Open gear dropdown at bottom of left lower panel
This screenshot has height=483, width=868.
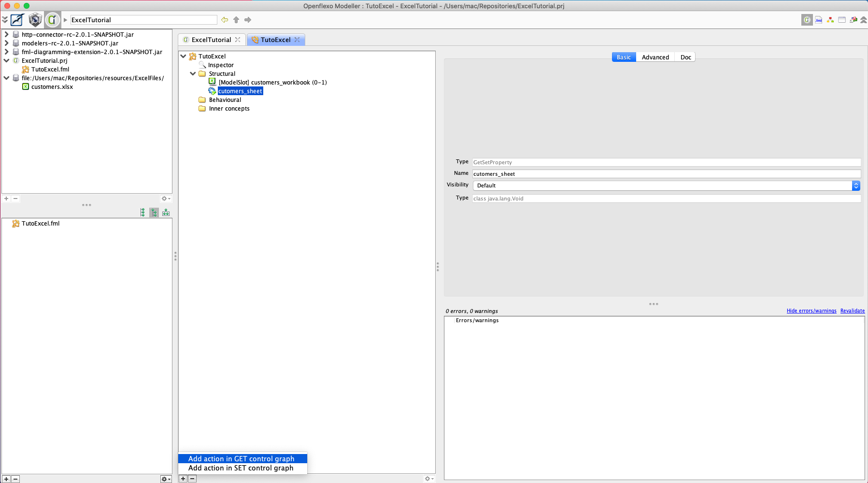(166, 479)
